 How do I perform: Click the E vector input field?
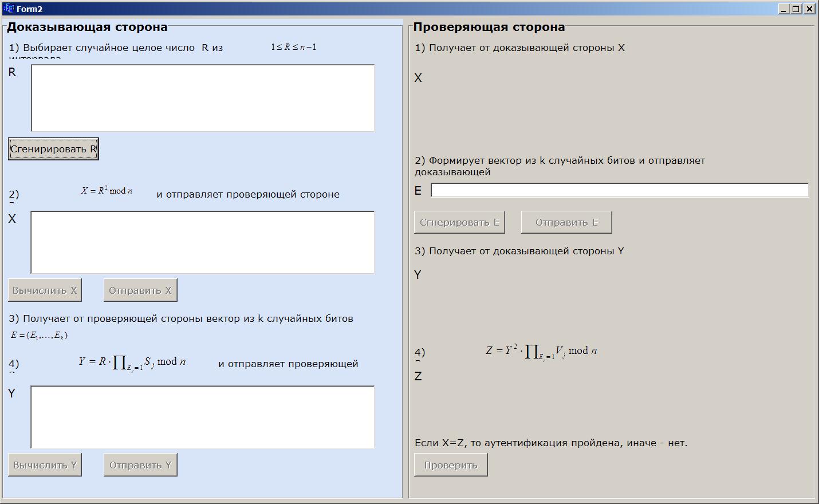619,190
